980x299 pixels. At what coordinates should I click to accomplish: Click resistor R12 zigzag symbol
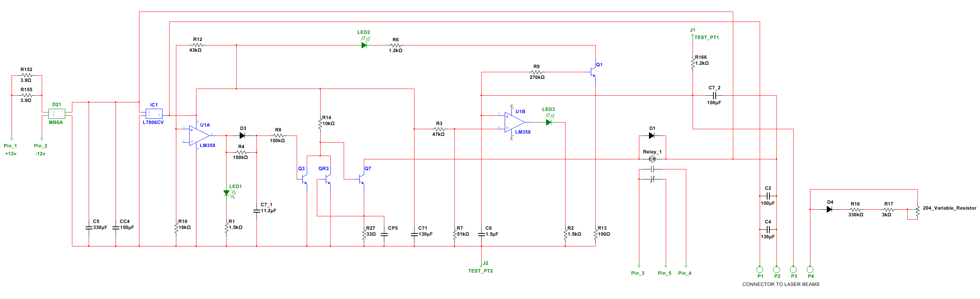click(x=198, y=45)
